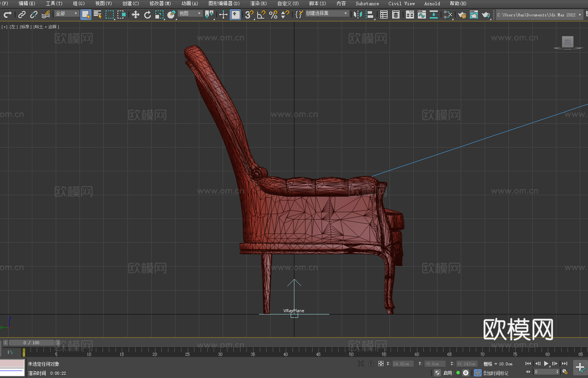This screenshot has width=588, height=378.
Task: Choose the Rectangular Selection Region icon
Action: point(110,14)
